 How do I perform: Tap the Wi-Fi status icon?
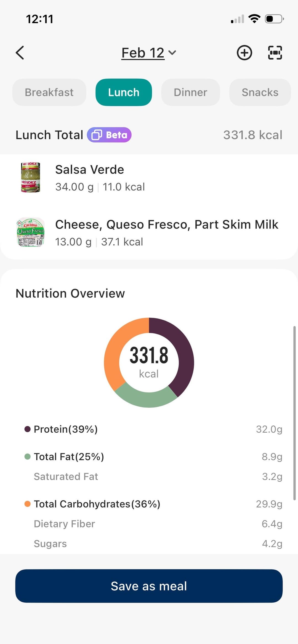pyautogui.click(x=254, y=19)
